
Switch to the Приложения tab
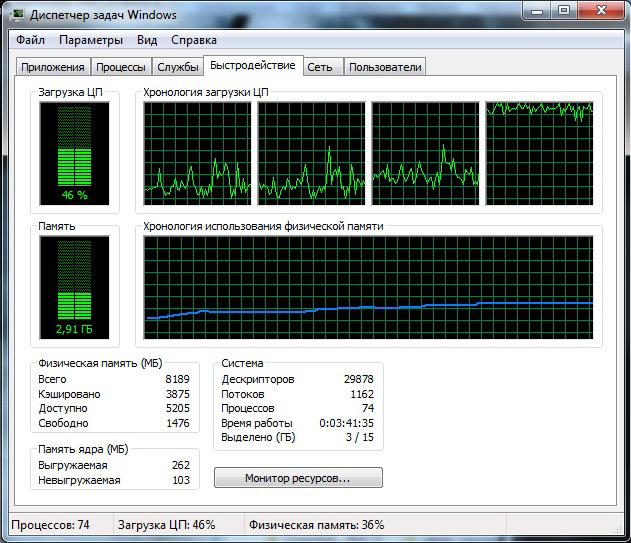click(x=53, y=67)
